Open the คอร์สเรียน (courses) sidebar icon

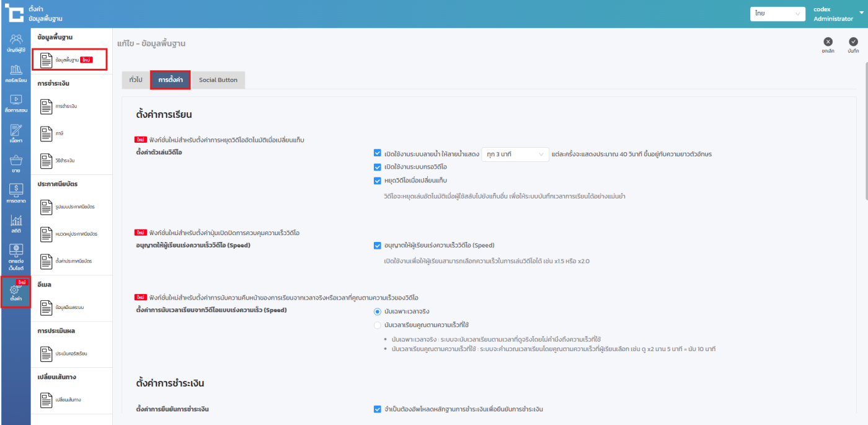(x=15, y=73)
